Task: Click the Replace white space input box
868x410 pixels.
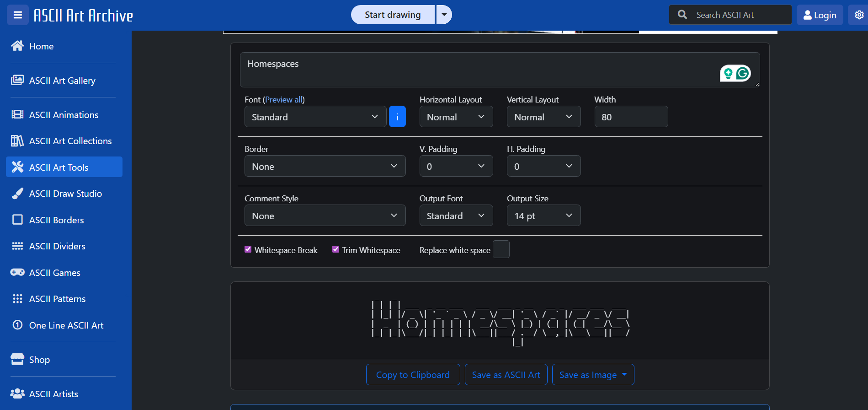Action: pos(501,249)
